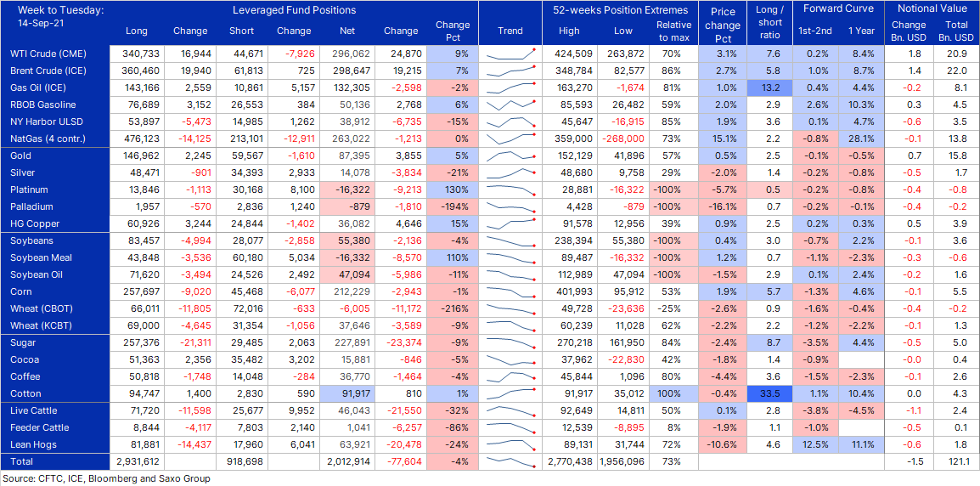Click the Leveraged Fund Positions header

point(294,10)
